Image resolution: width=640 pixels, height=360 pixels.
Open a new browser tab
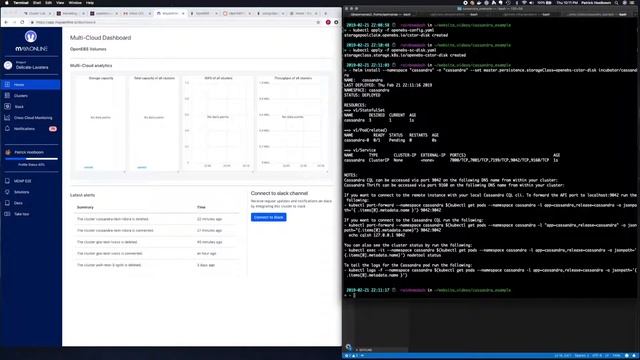pos(325,13)
